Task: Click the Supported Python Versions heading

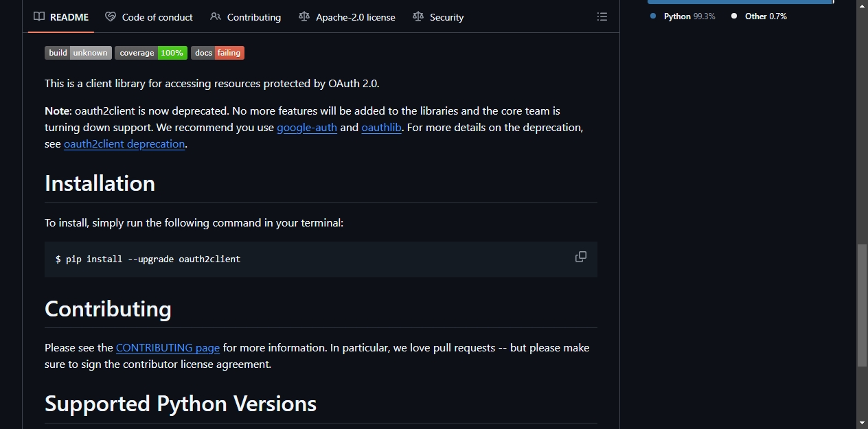Action: pos(181,404)
